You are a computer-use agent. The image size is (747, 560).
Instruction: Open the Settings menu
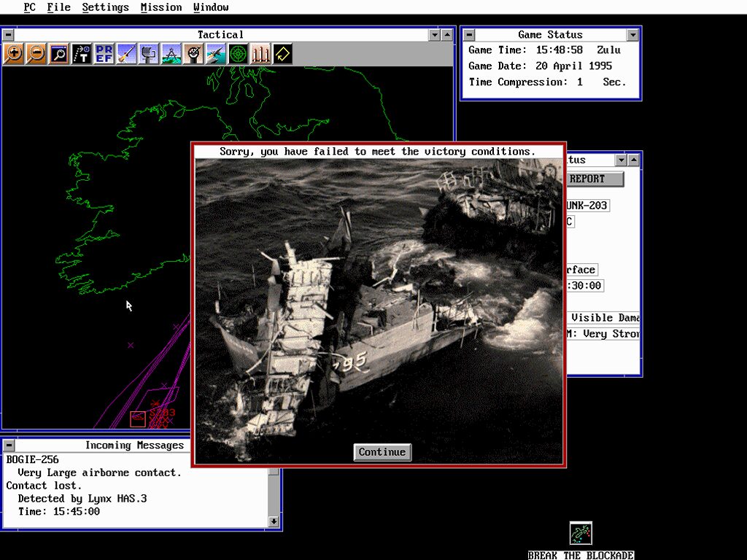point(105,7)
